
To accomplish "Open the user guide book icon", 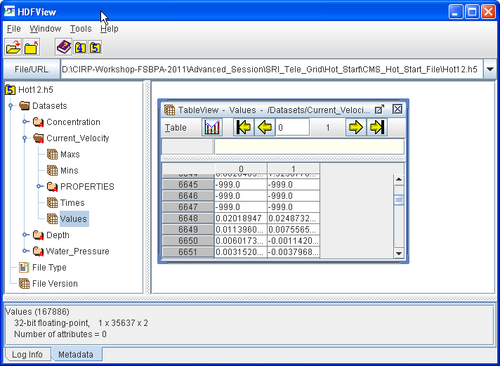I will tap(64, 47).
